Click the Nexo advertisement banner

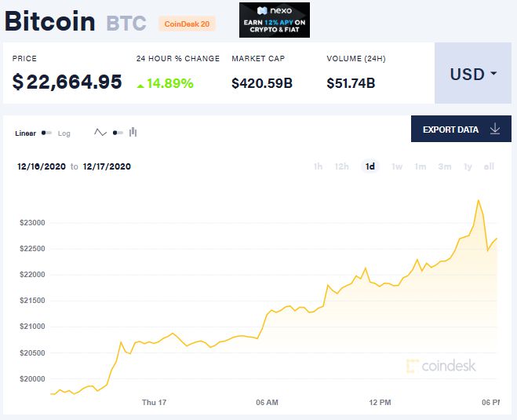(x=275, y=20)
